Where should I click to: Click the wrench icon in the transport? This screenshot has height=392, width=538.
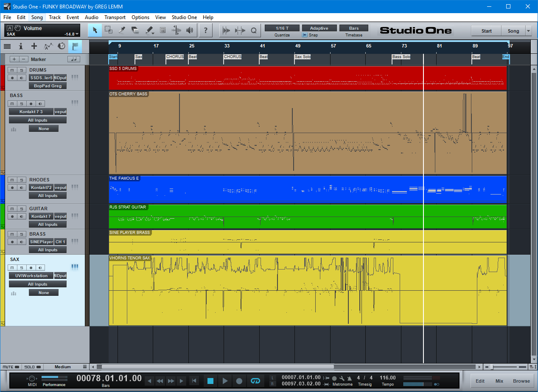342,378
